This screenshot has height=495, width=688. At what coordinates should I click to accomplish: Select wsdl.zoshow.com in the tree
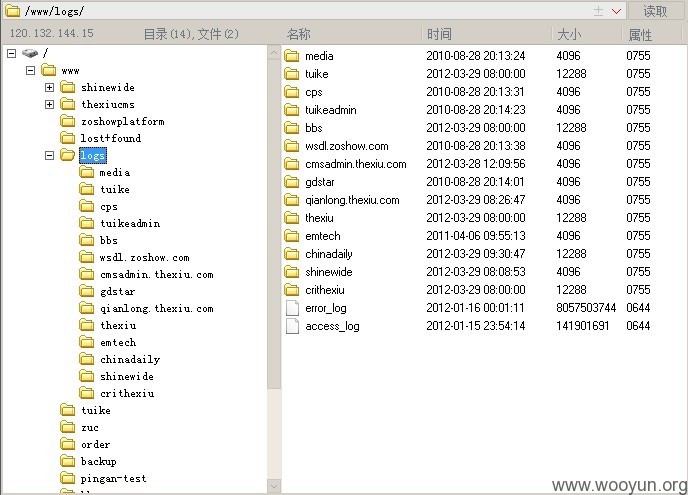[145, 258]
